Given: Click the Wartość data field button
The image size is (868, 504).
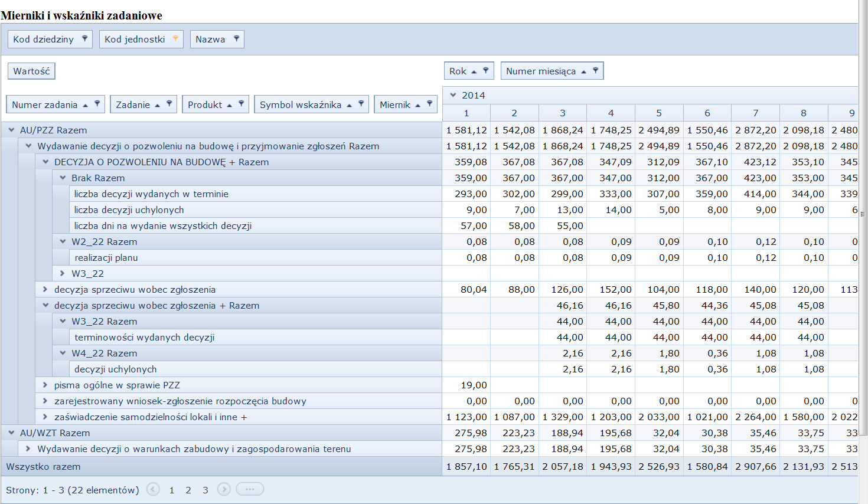Looking at the screenshot, I should click(x=31, y=71).
